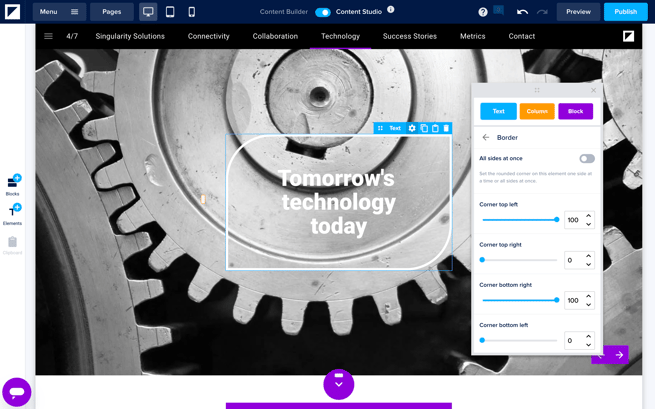655x409 pixels.
Task: Select the tablet view icon
Action: [x=170, y=12]
